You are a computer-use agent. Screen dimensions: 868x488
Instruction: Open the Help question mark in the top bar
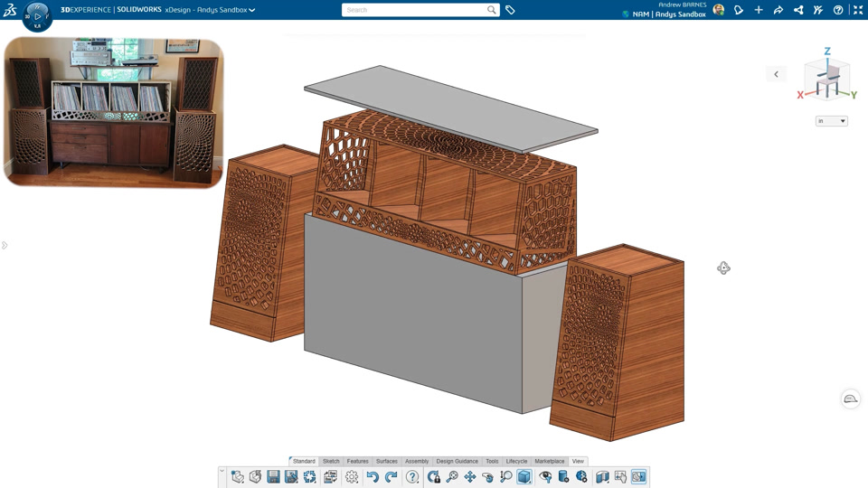coord(838,10)
